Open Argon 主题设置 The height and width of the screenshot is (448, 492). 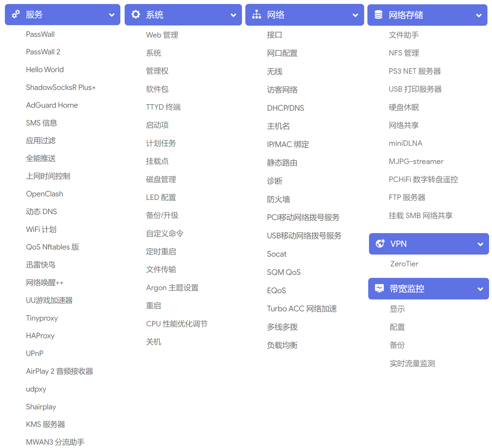pyautogui.click(x=172, y=288)
